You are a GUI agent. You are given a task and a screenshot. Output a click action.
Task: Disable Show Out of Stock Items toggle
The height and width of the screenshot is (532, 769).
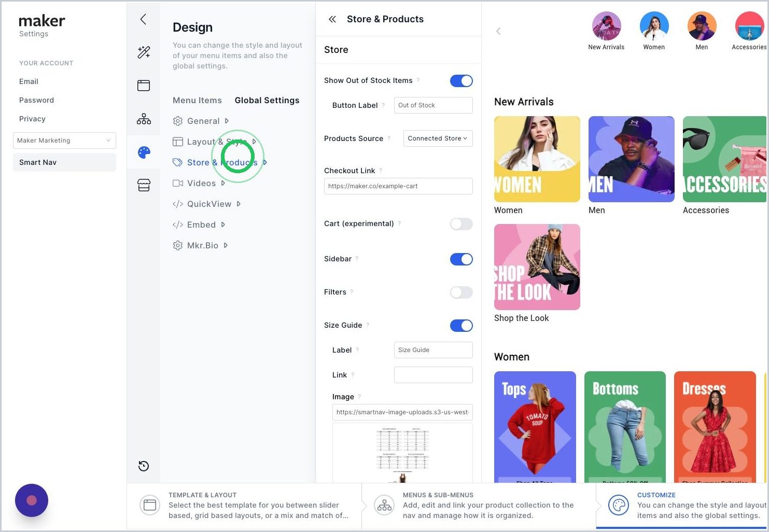coord(462,81)
